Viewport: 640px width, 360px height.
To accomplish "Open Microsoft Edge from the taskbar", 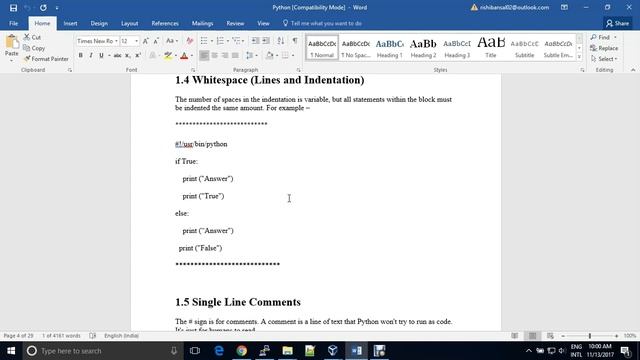I will (219, 351).
